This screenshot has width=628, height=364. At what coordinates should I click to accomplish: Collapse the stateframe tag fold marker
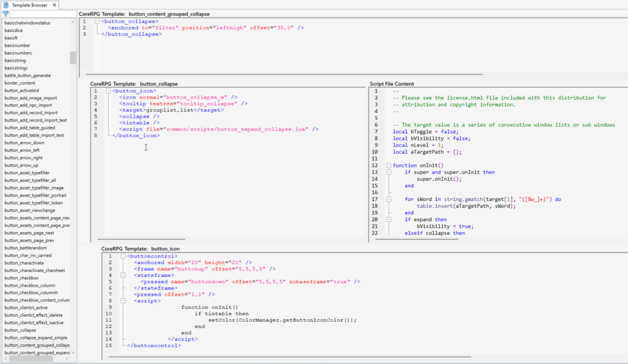(x=123, y=275)
